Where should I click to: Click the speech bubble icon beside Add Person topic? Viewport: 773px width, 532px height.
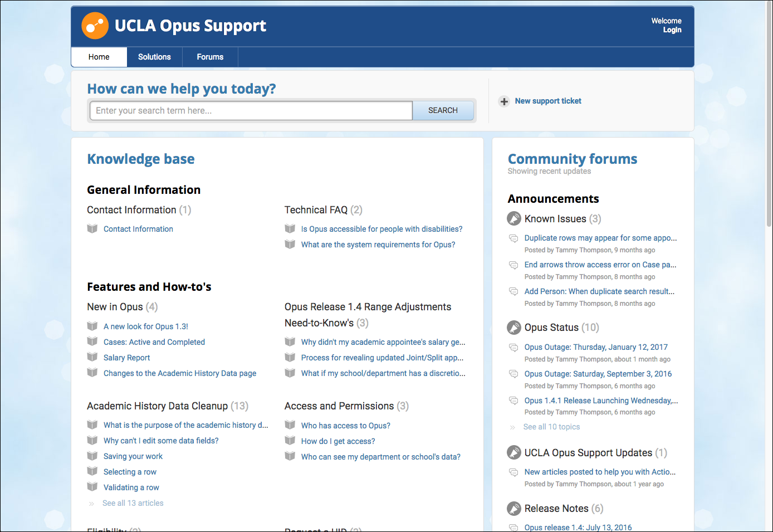pyautogui.click(x=513, y=292)
